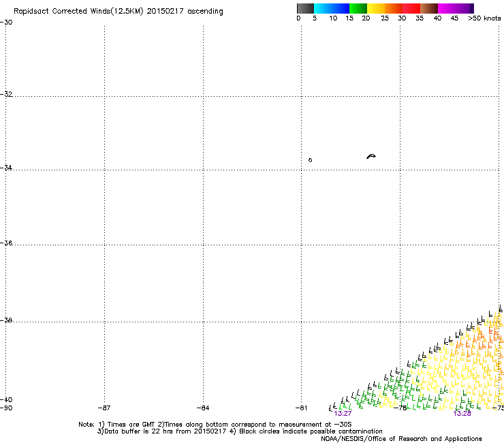Click the "45" label under the color bar
The image size is (504, 443).
pos(454,18)
